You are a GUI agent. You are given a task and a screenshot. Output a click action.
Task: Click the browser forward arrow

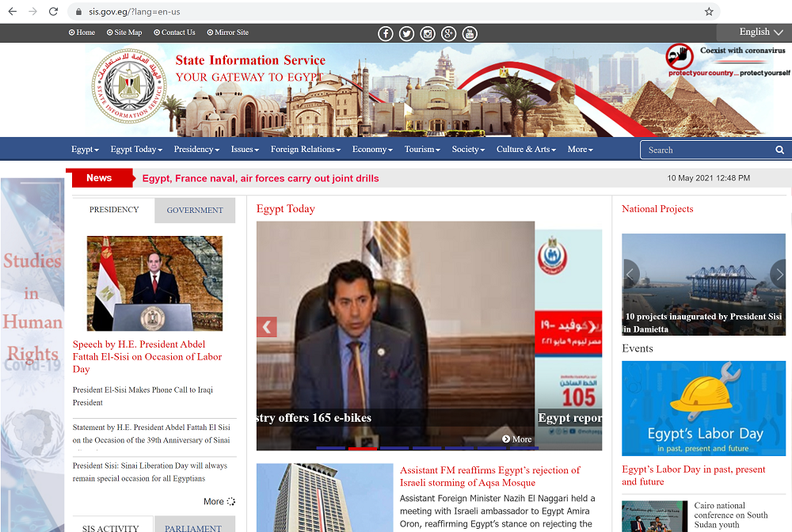point(32,11)
